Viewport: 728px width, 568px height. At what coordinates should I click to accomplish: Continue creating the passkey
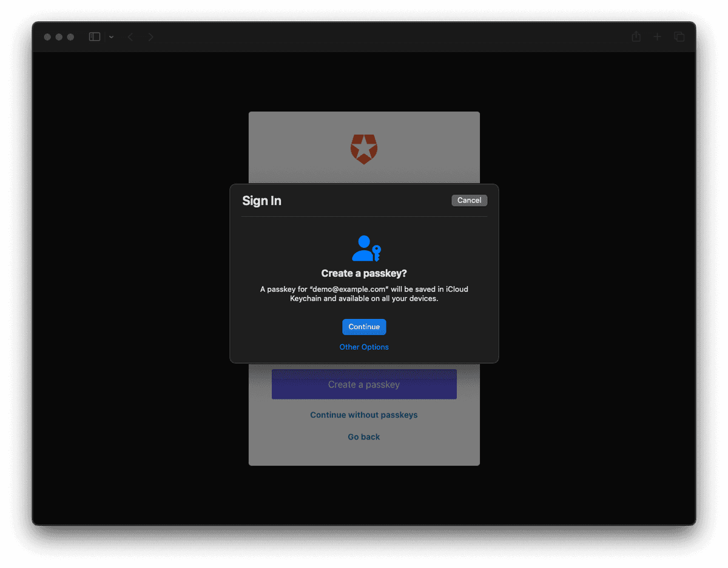[x=364, y=327]
